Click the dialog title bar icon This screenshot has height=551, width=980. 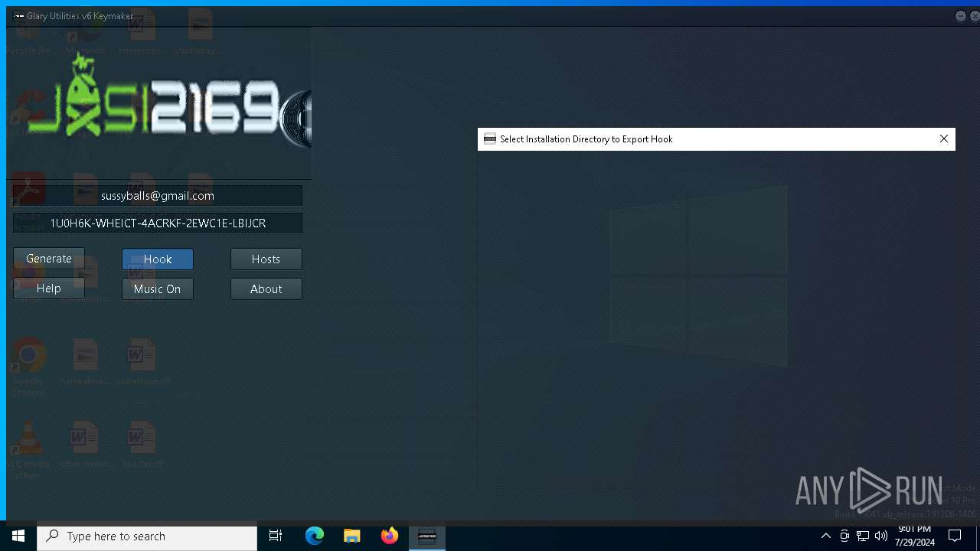(x=490, y=139)
